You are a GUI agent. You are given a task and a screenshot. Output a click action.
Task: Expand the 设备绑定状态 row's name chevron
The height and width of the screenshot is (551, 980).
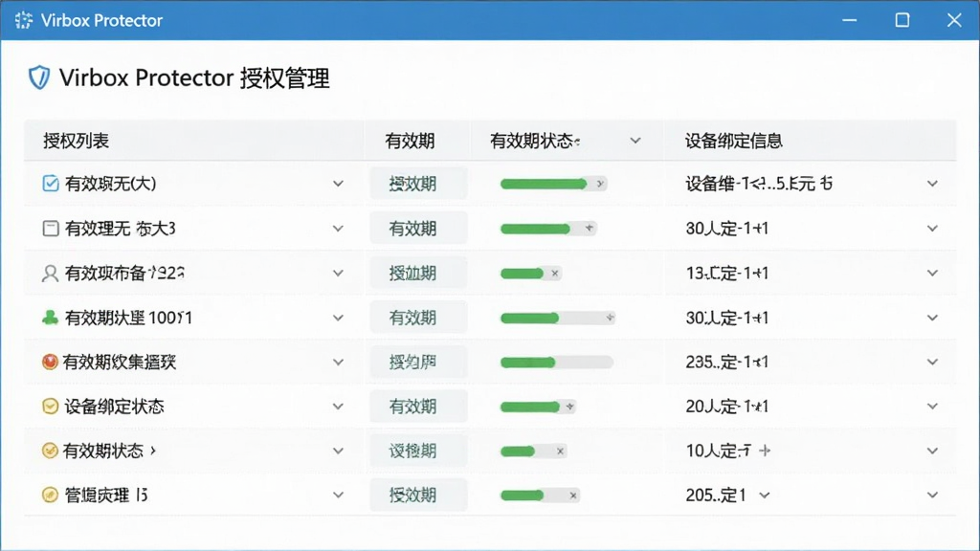[x=338, y=407]
